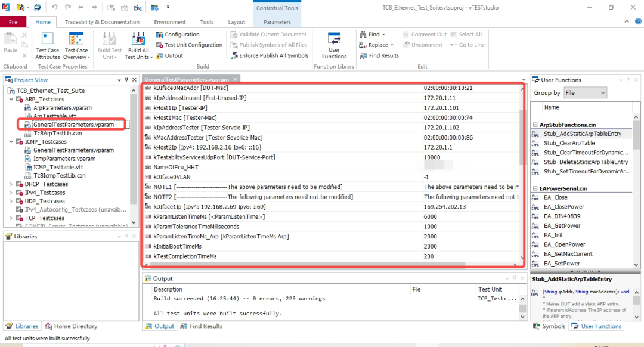Collapse the ARP_Testcases tree node
The width and height of the screenshot is (644, 347).
(x=11, y=100)
